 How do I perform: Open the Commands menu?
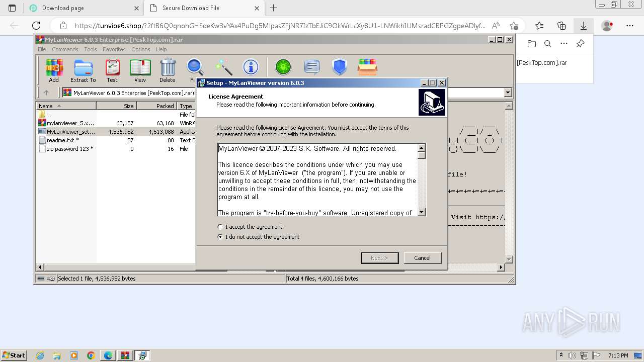tap(65, 49)
